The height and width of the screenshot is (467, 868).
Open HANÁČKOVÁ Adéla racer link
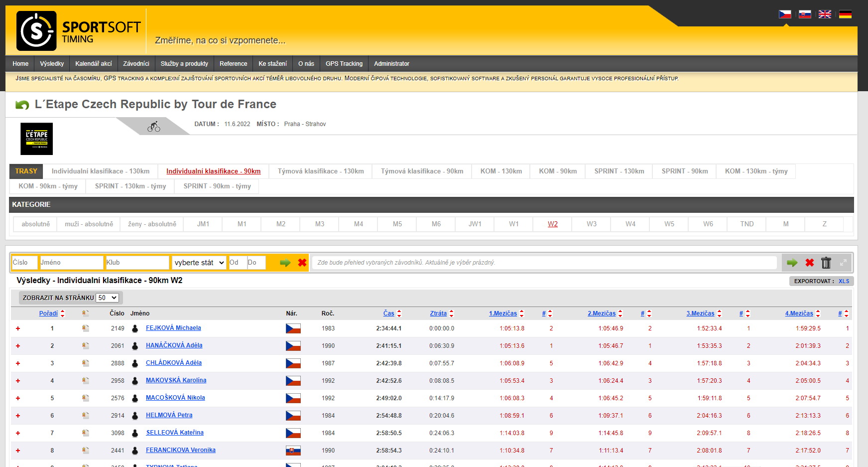[x=174, y=345]
